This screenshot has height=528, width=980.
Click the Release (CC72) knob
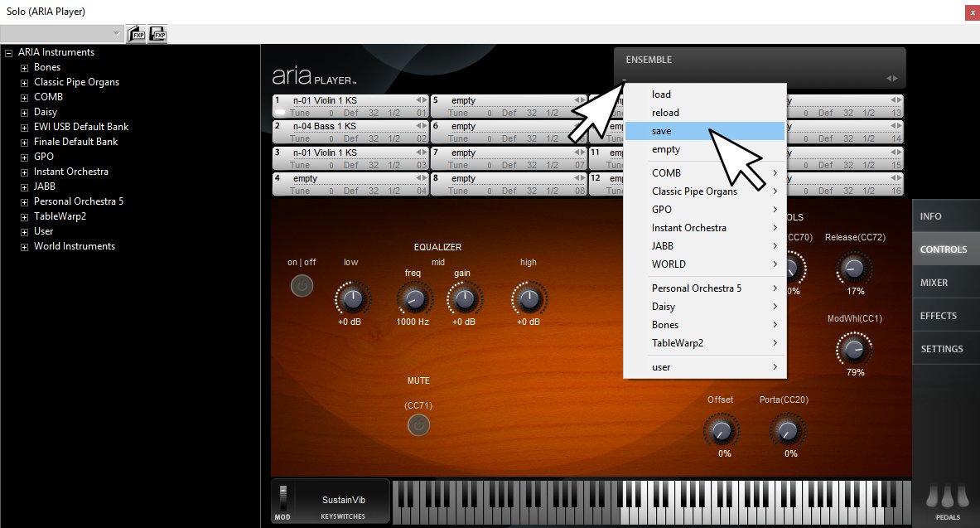(x=855, y=267)
